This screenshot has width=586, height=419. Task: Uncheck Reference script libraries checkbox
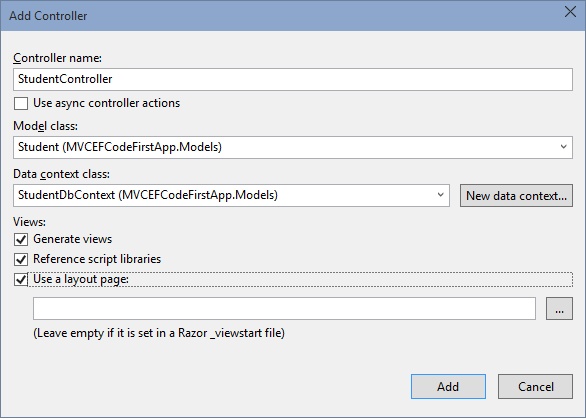(21, 259)
